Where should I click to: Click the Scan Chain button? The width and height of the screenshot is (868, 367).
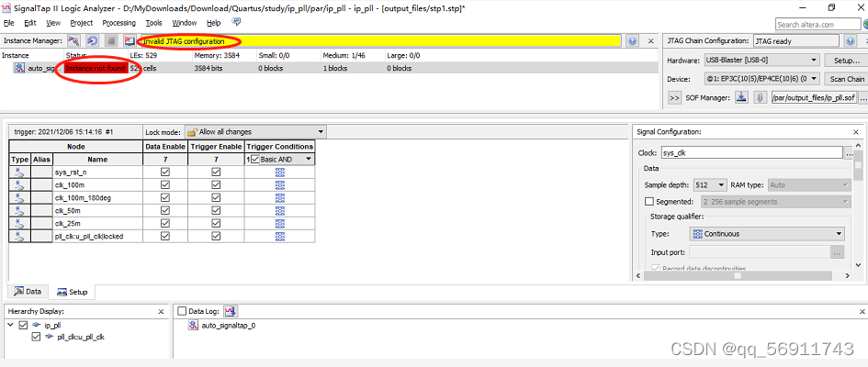pyautogui.click(x=846, y=79)
